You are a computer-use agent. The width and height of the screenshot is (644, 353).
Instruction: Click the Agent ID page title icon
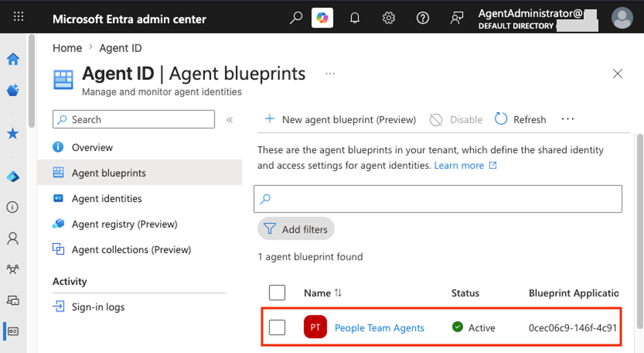click(x=63, y=80)
